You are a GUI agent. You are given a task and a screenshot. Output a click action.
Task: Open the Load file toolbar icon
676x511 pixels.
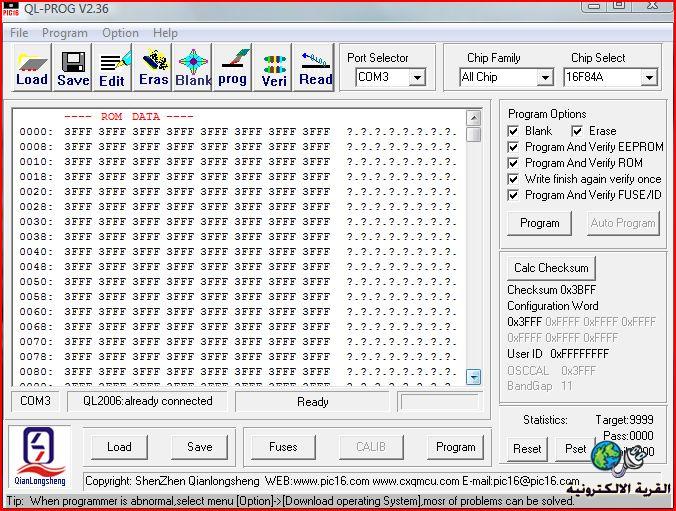tap(32, 67)
